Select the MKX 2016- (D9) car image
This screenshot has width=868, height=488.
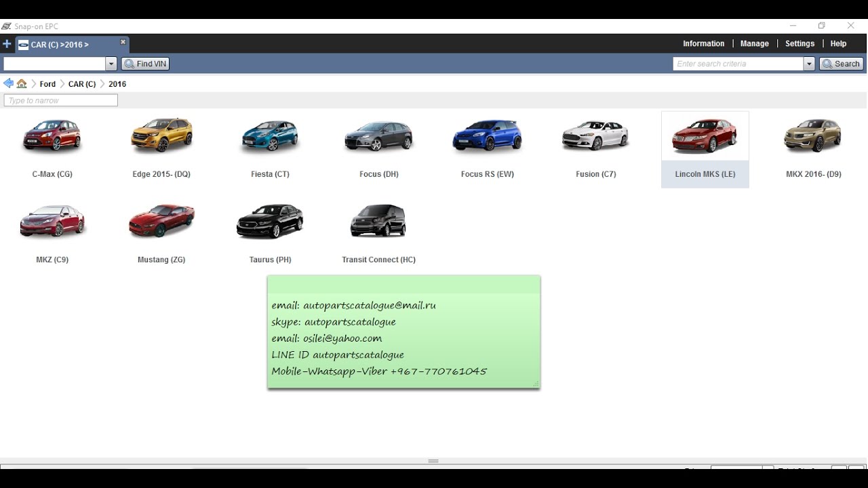coord(813,135)
